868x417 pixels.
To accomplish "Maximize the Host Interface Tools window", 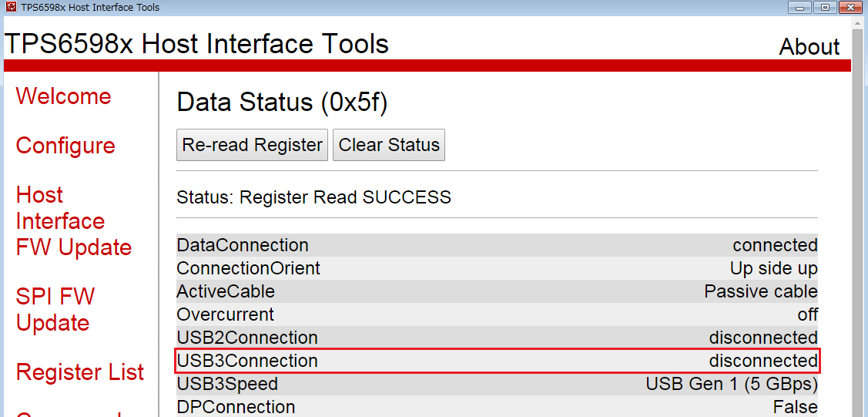I will [x=826, y=7].
